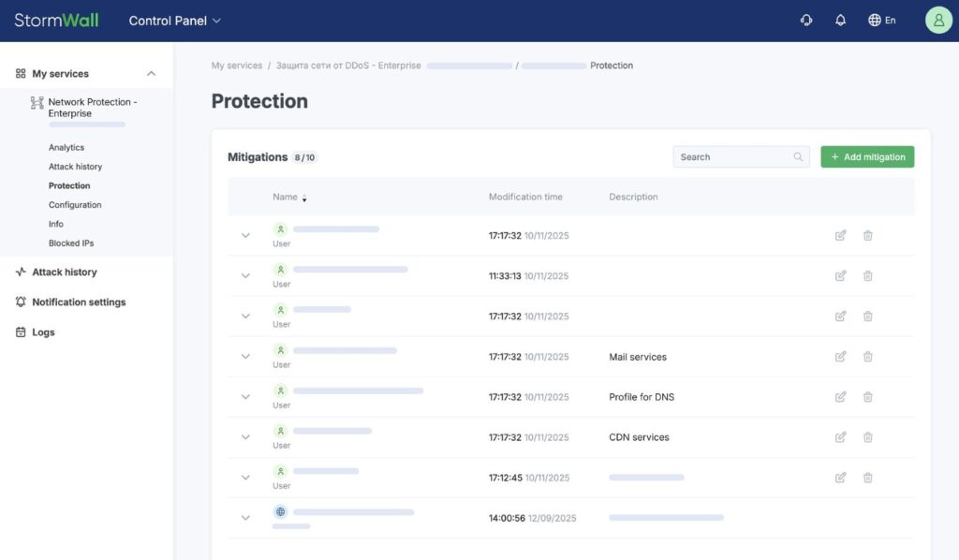The width and height of the screenshot is (959, 560).
Task: Expand the Mail services mitigation row chevron
Action: click(245, 356)
